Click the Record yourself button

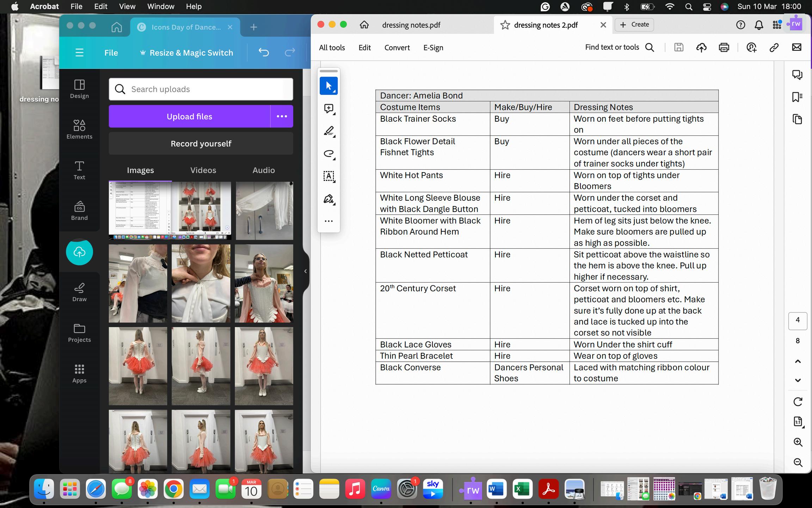click(x=201, y=144)
